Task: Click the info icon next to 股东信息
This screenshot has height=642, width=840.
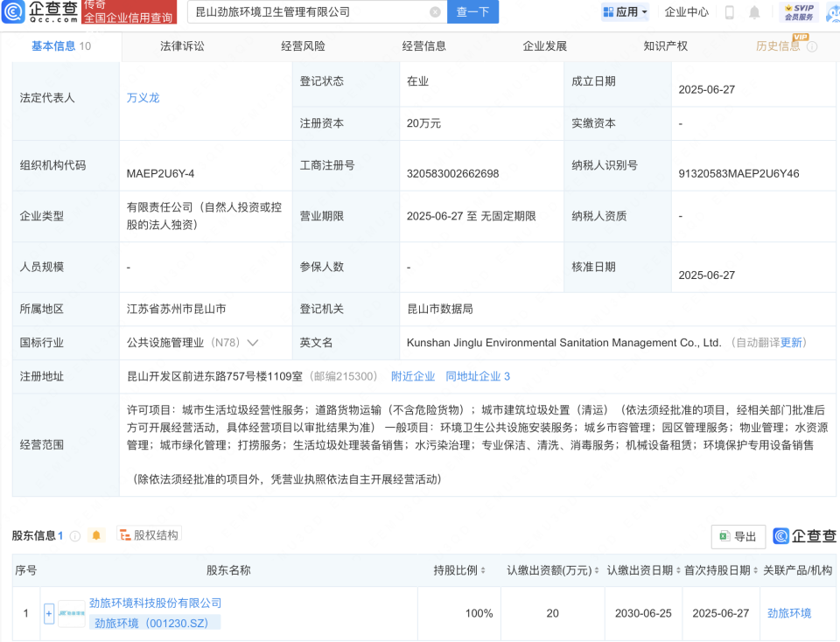Action: (75, 536)
